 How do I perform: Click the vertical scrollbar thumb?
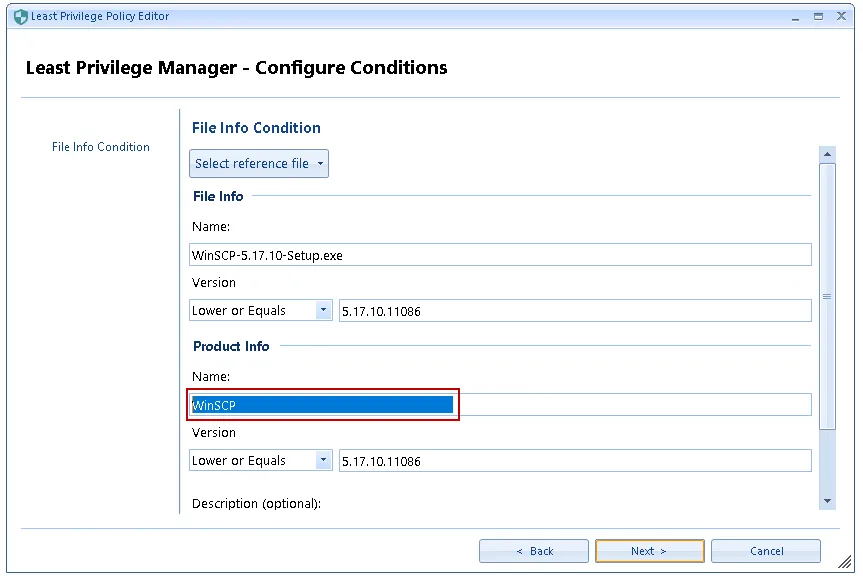[827, 296]
